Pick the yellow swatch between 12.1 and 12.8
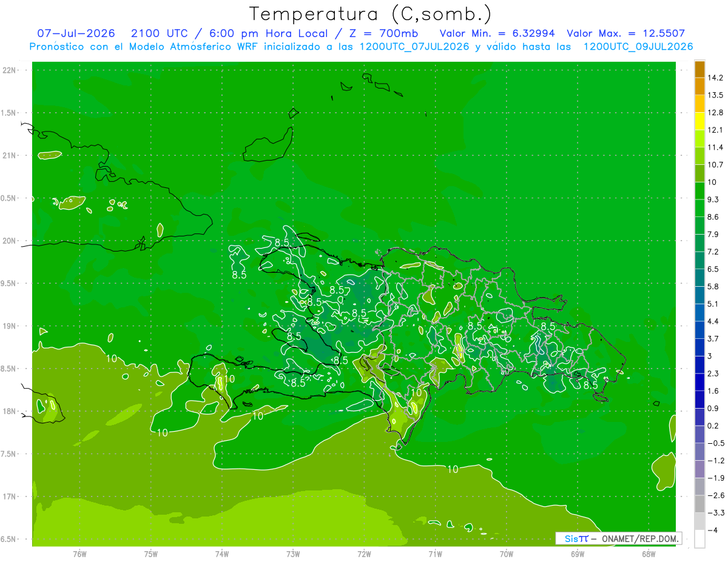Image resolution: width=728 pixels, height=562 pixels. pos(699,121)
